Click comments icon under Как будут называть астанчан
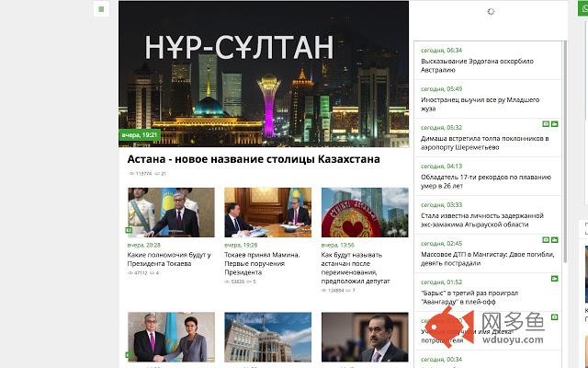Image resolution: width=588 pixels, height=368 pixels. (348, 291)
